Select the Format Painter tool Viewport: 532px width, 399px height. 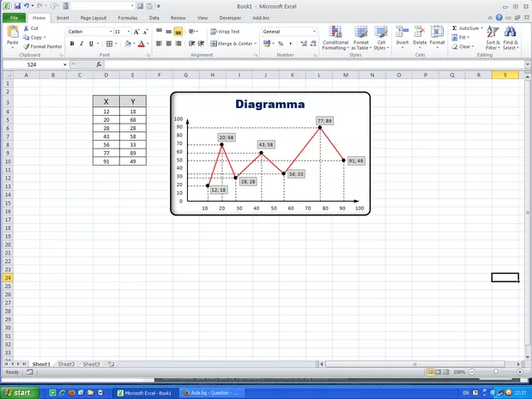(43, 46)
